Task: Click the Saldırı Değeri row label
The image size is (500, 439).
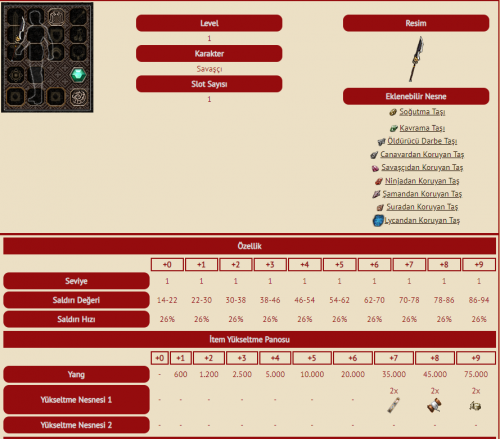Action: click(x=76, y=300)
